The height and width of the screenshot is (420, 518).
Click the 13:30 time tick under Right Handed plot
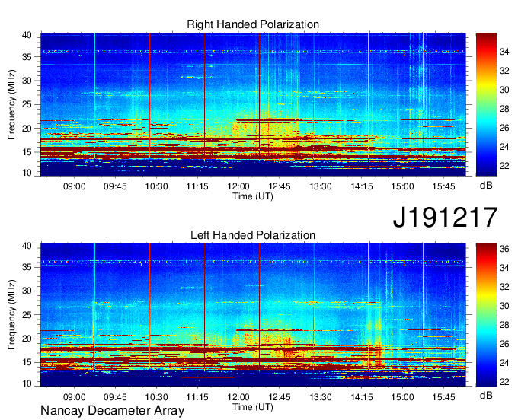pos(321,186)
